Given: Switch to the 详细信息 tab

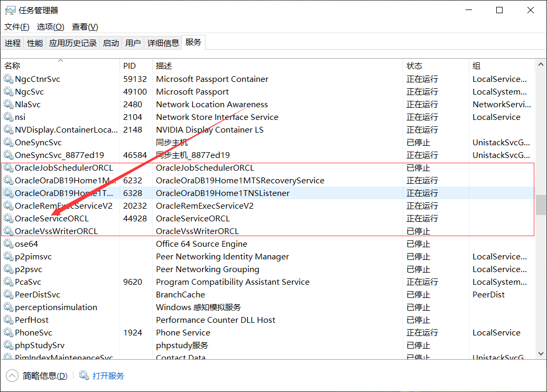Looking at the screenshot, I should [x=163, y=43].
